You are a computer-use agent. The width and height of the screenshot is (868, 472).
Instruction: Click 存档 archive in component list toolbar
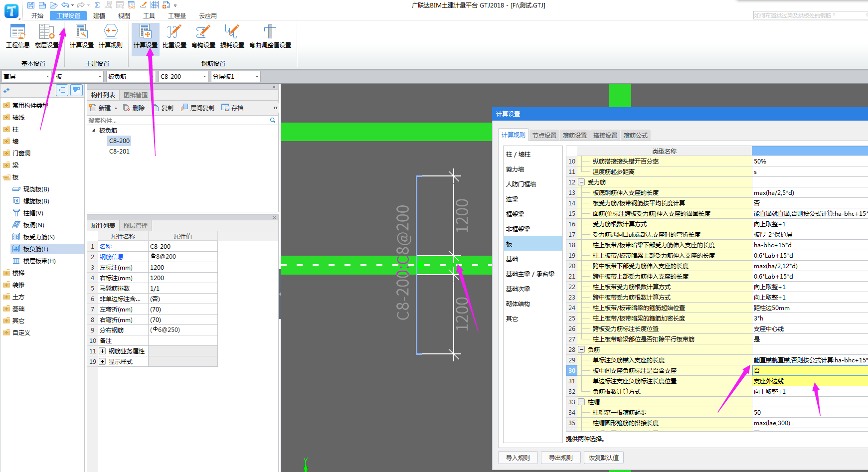click(x=233, y=108)
